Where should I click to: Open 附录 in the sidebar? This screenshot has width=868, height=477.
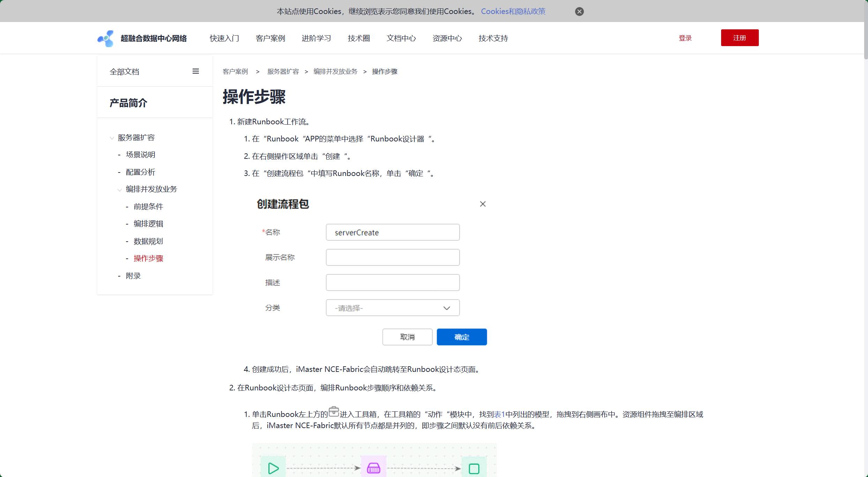(133, 276)
